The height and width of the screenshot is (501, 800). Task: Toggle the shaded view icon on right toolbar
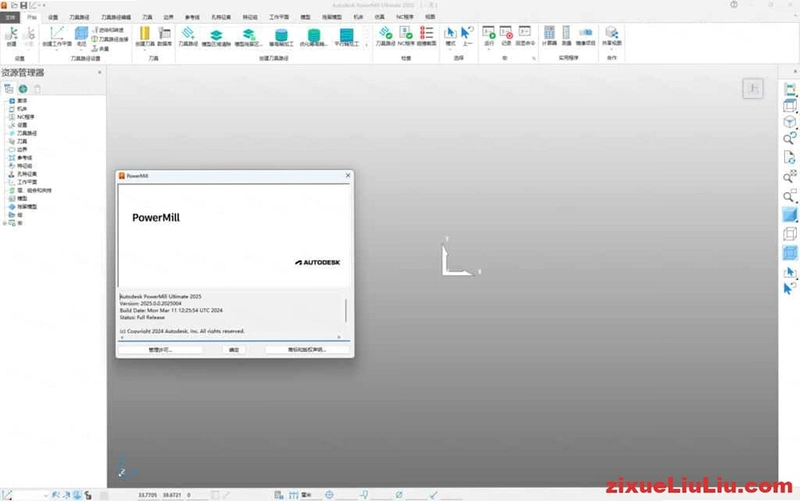click(x=789, y=215)
